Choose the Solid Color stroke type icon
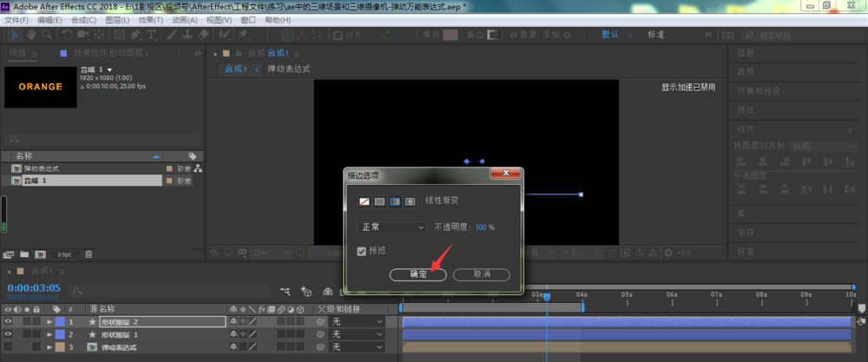The height and width of the screenshot is (362, 868). pos(379,201)
